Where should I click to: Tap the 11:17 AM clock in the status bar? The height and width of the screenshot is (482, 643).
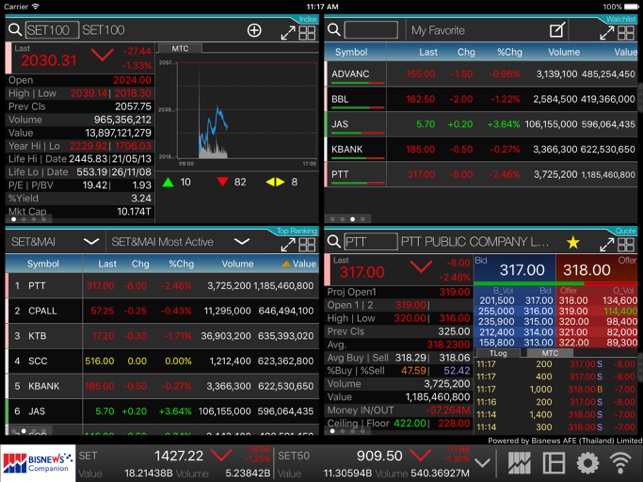(x=322, y=7)
